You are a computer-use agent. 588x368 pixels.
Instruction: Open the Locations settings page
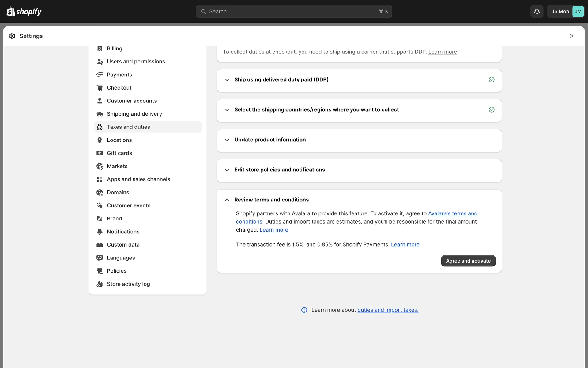(x=119, y=140)
